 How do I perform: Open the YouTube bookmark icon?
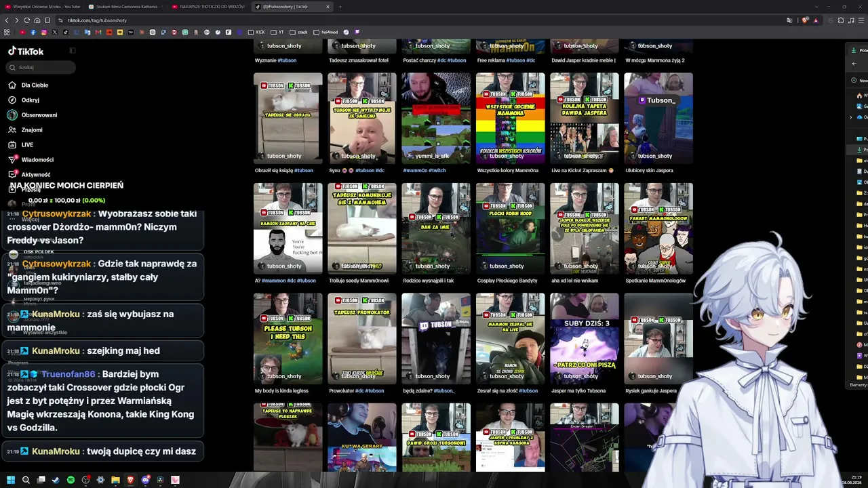[22, 32]
